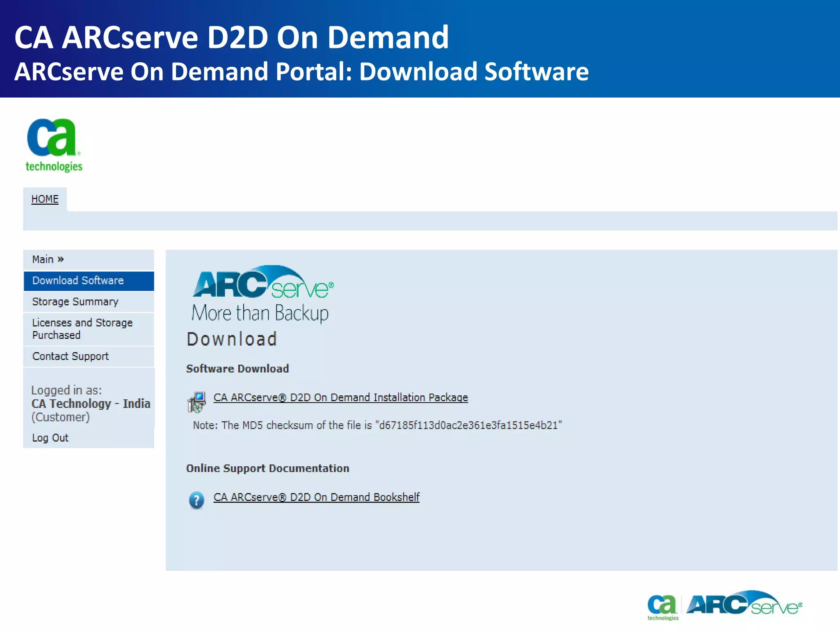Open Contact Support page

pos(89,356)
